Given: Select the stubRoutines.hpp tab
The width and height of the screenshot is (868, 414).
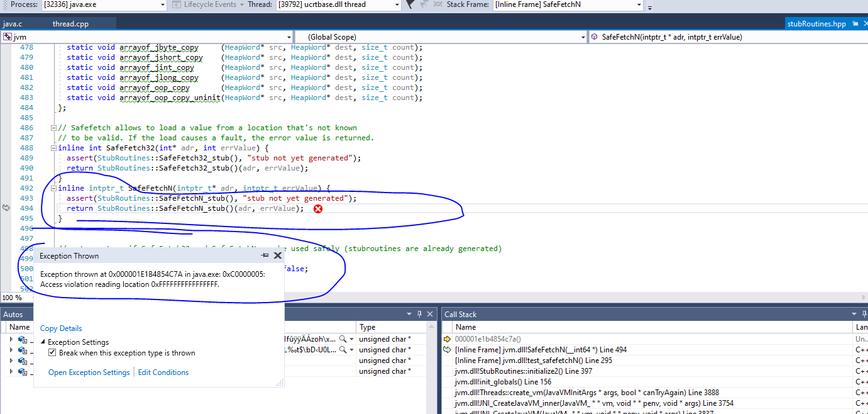Looking at the screenshot, I should pos(816,24).
